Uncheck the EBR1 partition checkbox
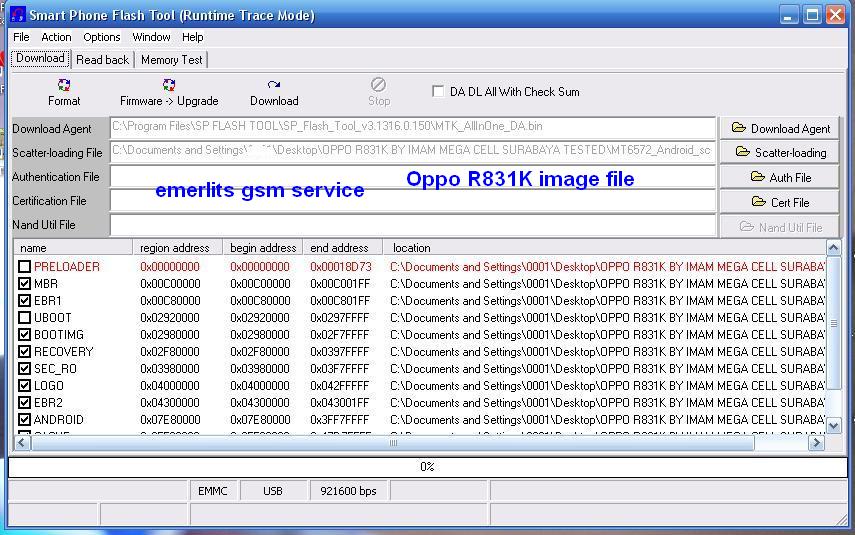This screenshot has height=535, width=855. pos(24,300)
